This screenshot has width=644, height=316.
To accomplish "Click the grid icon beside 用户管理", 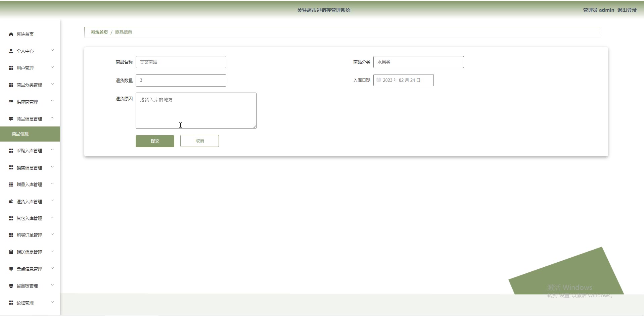I will click(x=11, y=68).
